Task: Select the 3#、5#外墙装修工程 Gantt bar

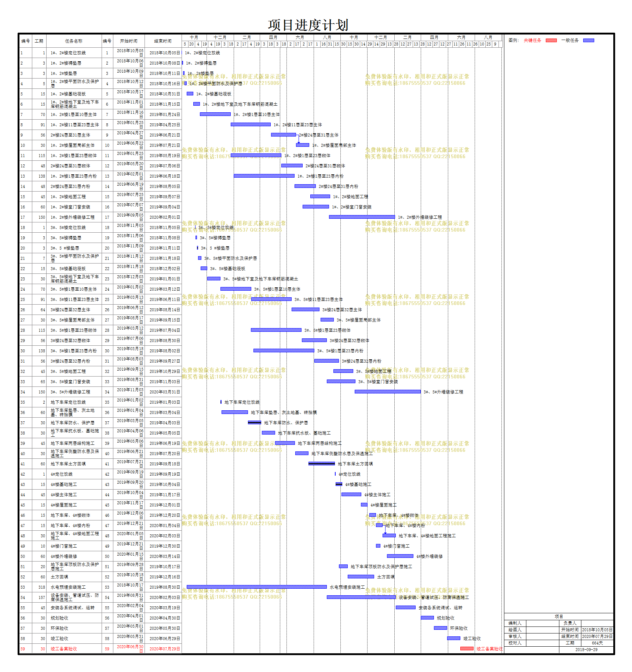Action: pos(388,392)
